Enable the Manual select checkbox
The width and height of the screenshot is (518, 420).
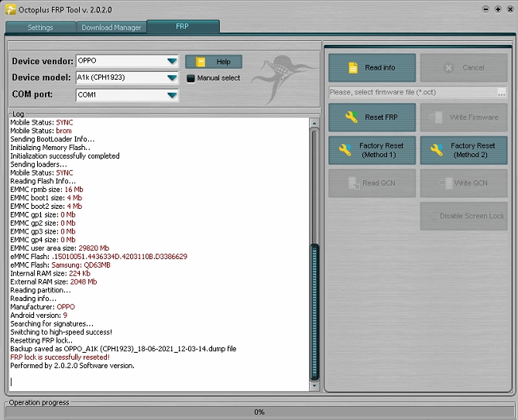click(190, 79)
